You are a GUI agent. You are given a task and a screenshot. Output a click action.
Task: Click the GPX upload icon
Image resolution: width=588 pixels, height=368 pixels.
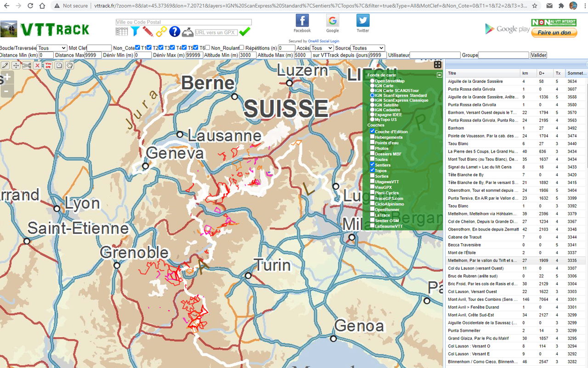(187, 31)
